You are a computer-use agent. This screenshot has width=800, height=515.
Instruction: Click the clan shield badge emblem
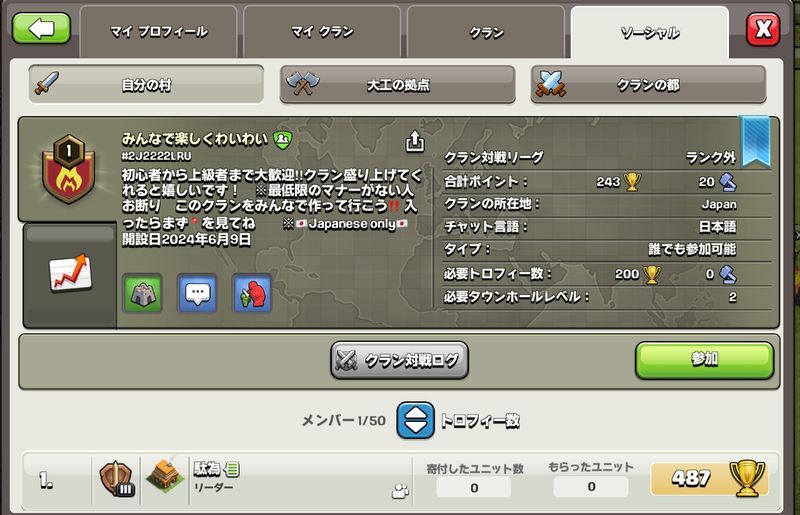68,168
